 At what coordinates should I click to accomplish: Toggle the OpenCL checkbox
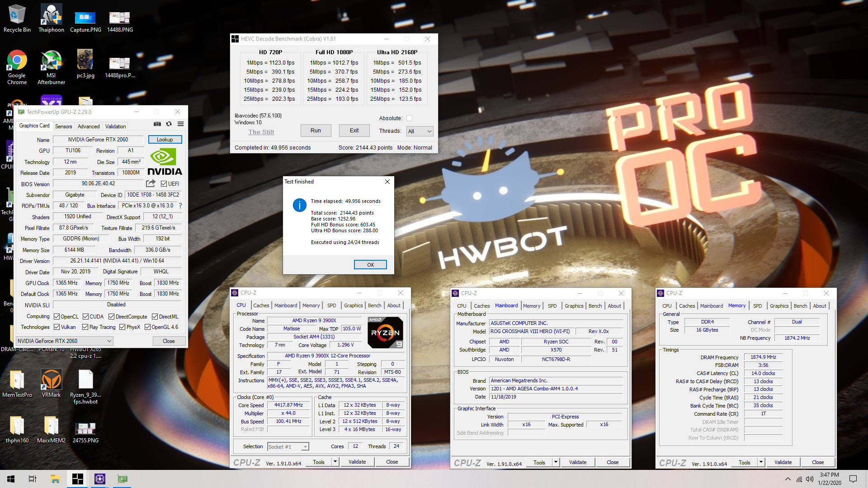pyautogui.click(x=57, y=317)
